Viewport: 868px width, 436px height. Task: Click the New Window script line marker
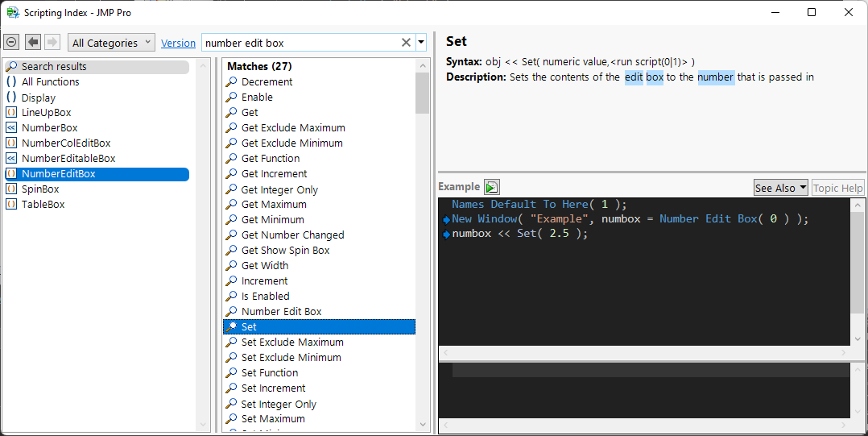pyautogui.click(x=445, y=219)
